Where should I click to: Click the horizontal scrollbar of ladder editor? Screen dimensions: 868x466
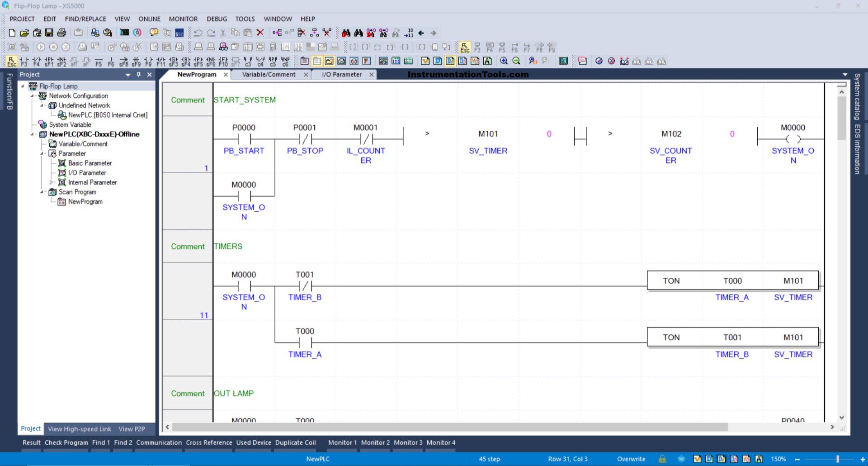450,427
